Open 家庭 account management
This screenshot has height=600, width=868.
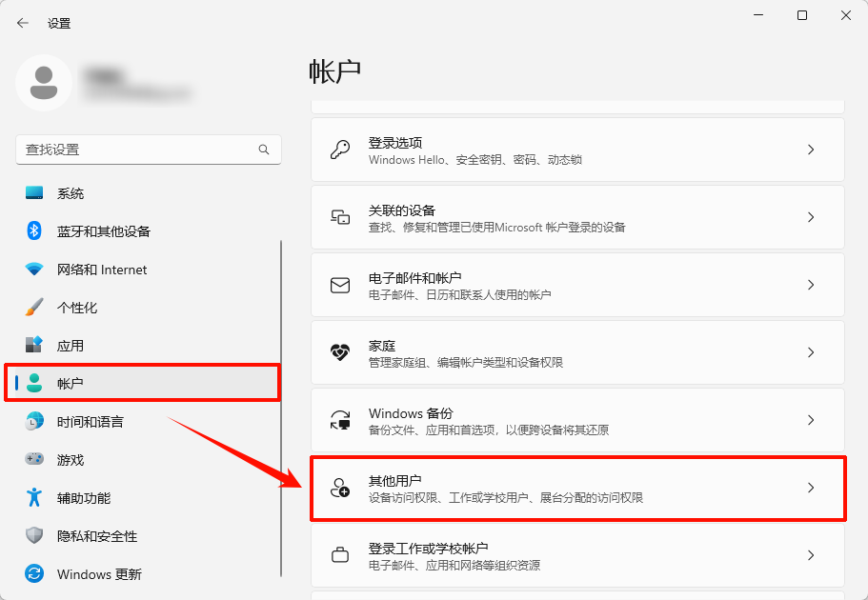point(577,352)
